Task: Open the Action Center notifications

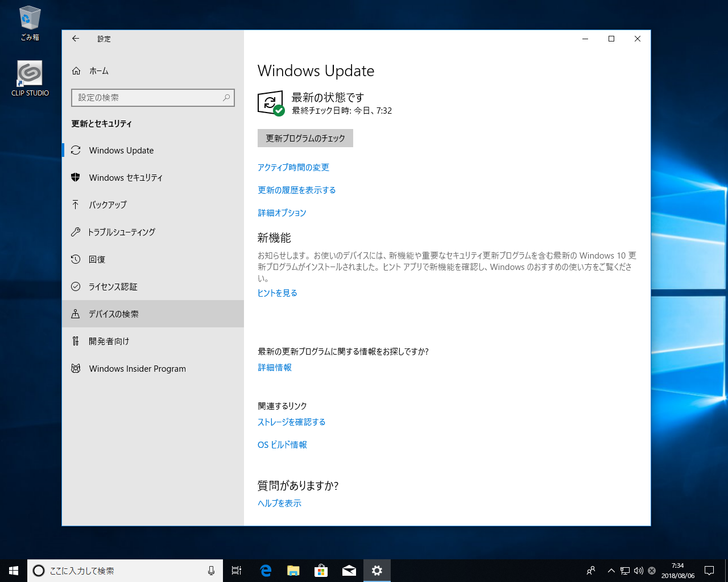Action: [709, 571]
